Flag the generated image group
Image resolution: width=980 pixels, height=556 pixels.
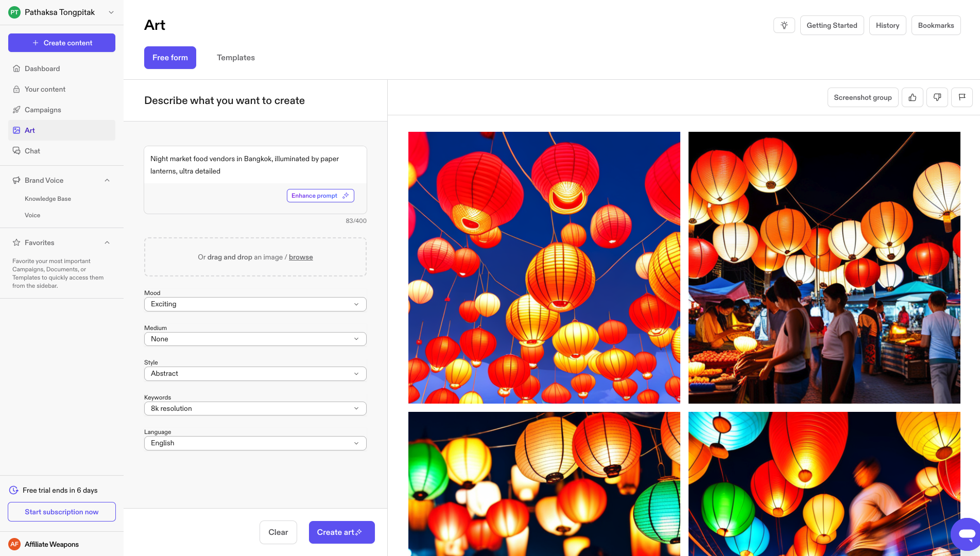click(x=961, y=97)
